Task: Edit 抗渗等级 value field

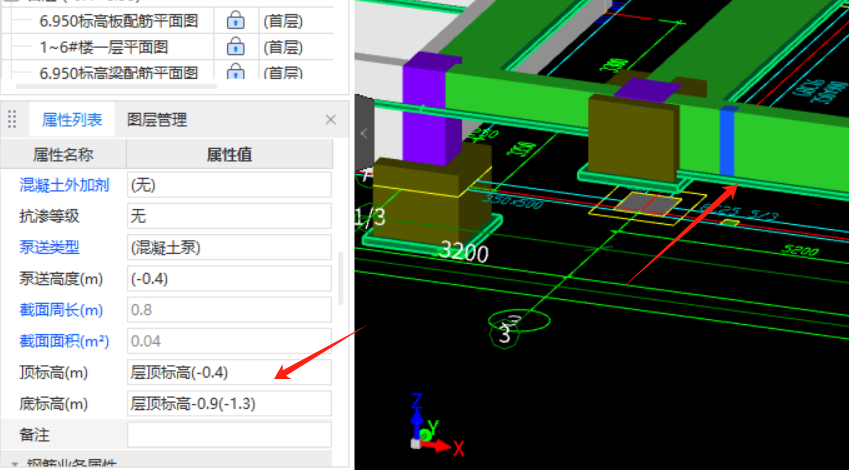Action: click(x=229, y=216)
